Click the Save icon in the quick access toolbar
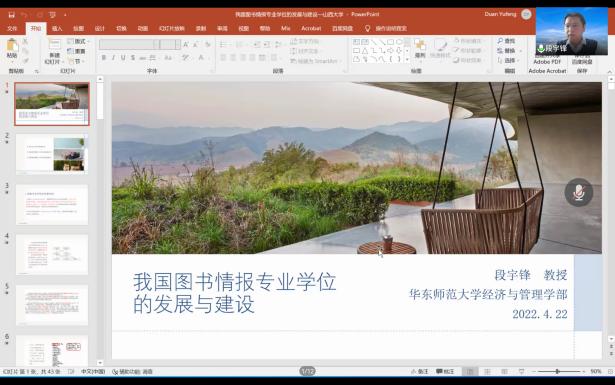This screenshot has height=385, width=615. coord(12,15)
